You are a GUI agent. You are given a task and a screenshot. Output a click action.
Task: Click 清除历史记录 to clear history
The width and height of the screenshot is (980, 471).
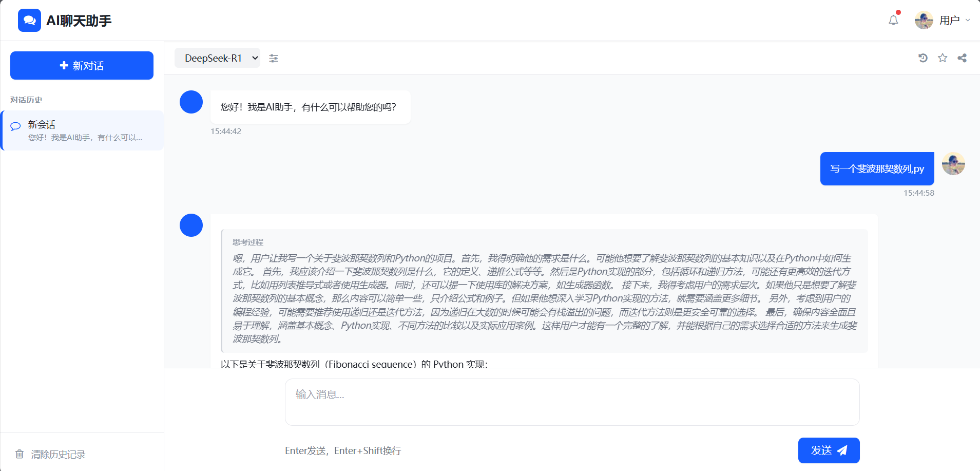coord(58,454)
